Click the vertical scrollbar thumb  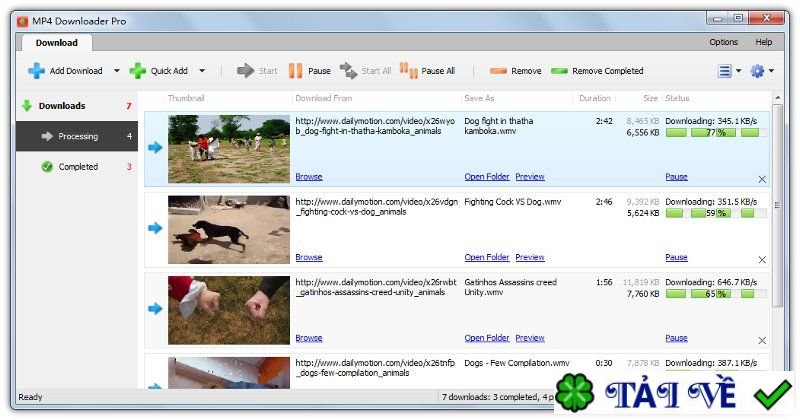[x=777, y=205]
